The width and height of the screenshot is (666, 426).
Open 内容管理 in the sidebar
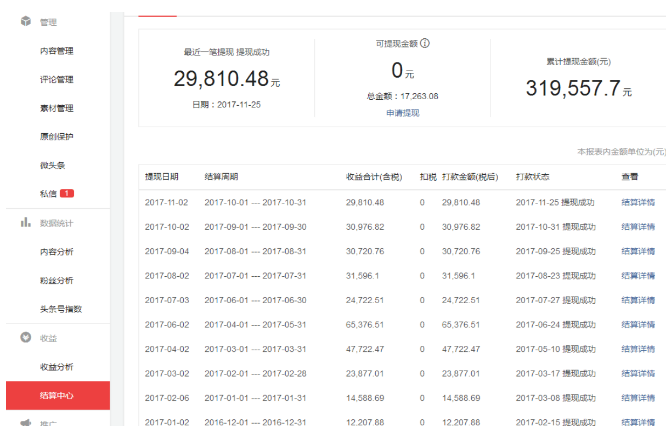coord(56,51)
